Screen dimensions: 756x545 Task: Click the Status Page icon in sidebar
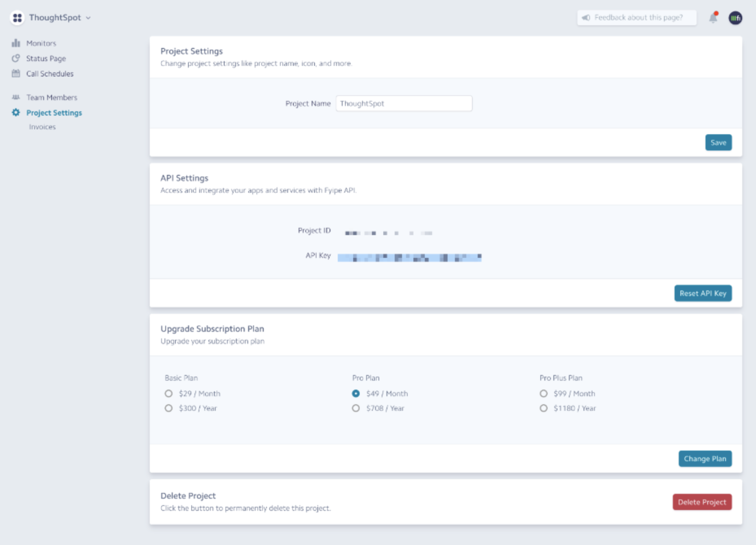tap(16, 58)
